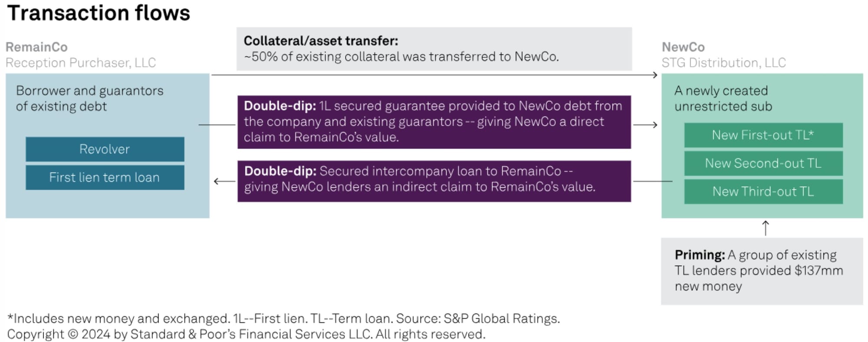Select the purple Secured intercompany loan box
The image size is (868, 342).
[x=434, y=181]
